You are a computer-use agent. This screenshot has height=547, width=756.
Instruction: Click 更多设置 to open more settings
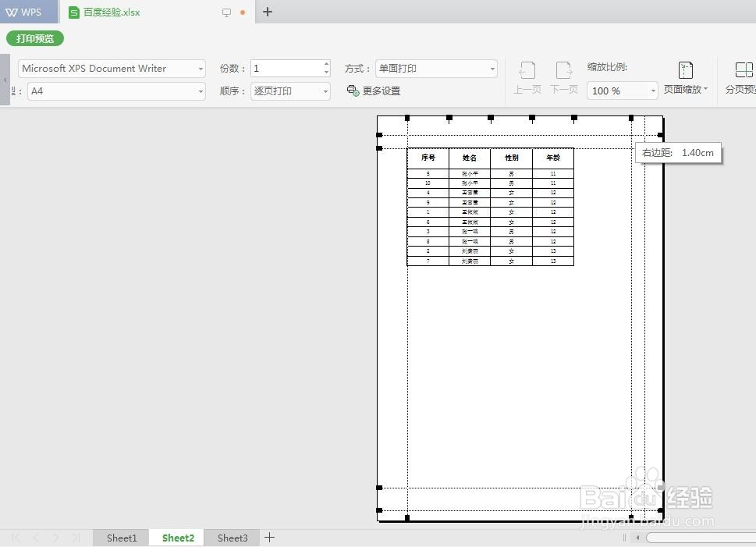pos(381,91)
